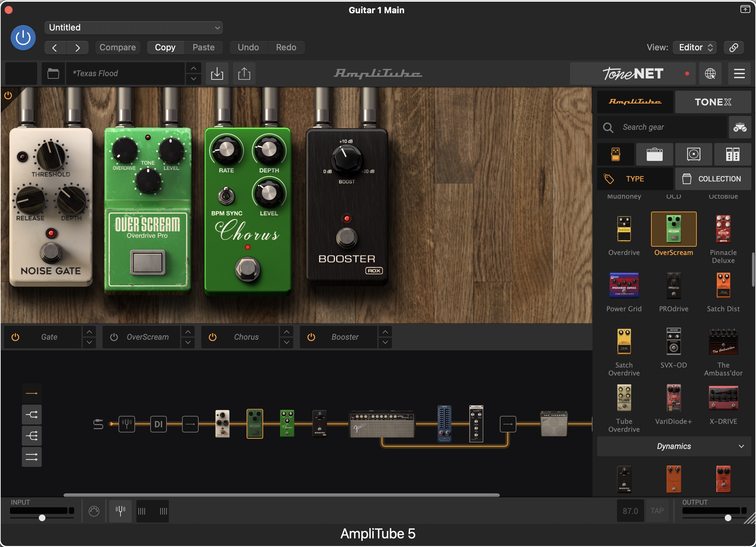Click the DI block in signal chain
The width and height of the screenshot is (756, 547).
tap(158, 424)
